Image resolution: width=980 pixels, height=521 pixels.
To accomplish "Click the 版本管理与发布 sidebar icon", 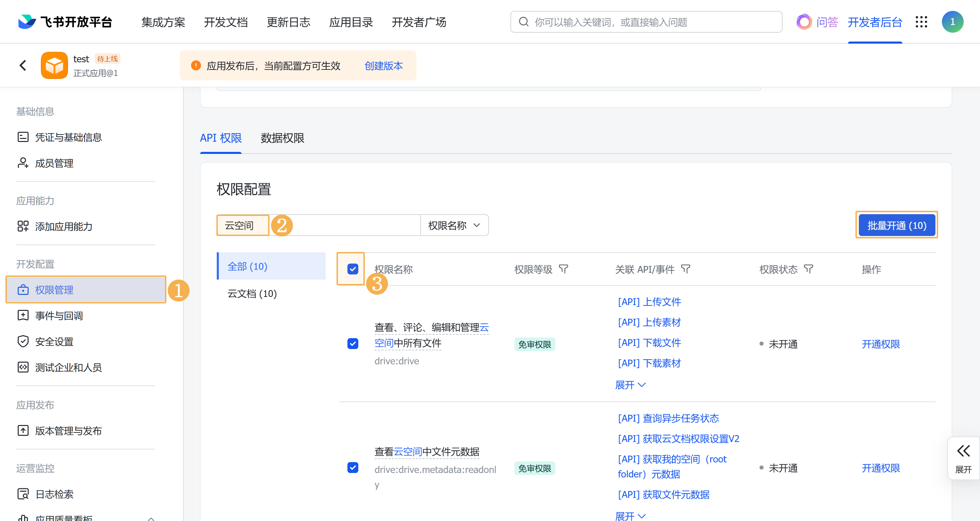I will (23, 430).
